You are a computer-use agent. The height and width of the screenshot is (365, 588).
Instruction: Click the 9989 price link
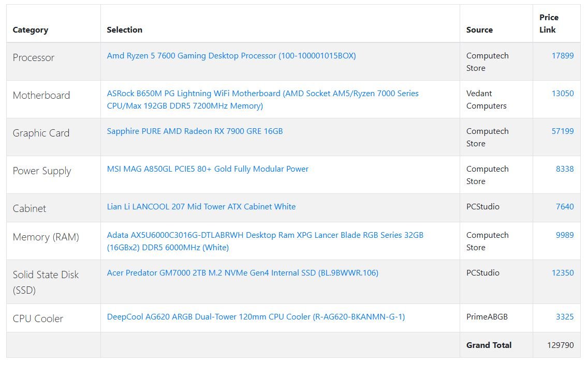coord(565,235)
